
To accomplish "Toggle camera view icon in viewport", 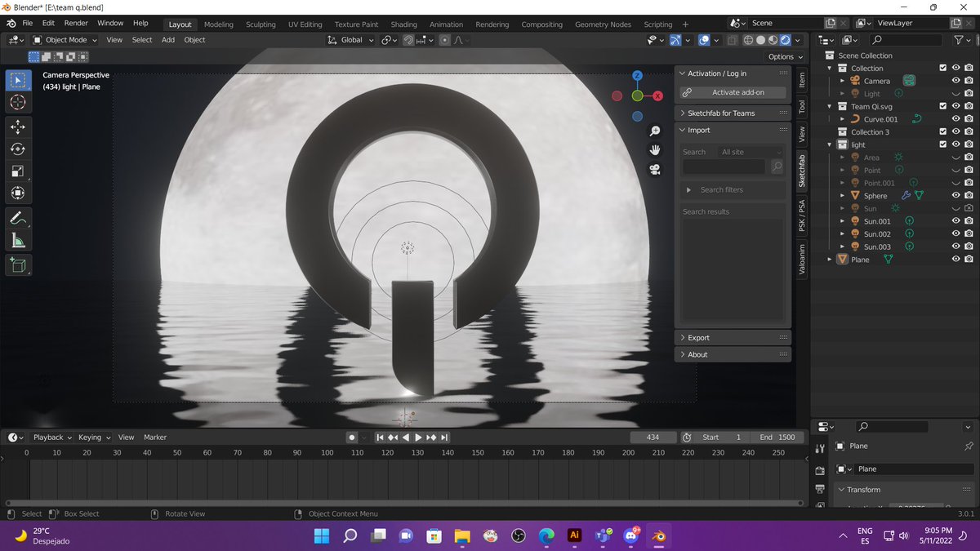I will tap(655, 170).
